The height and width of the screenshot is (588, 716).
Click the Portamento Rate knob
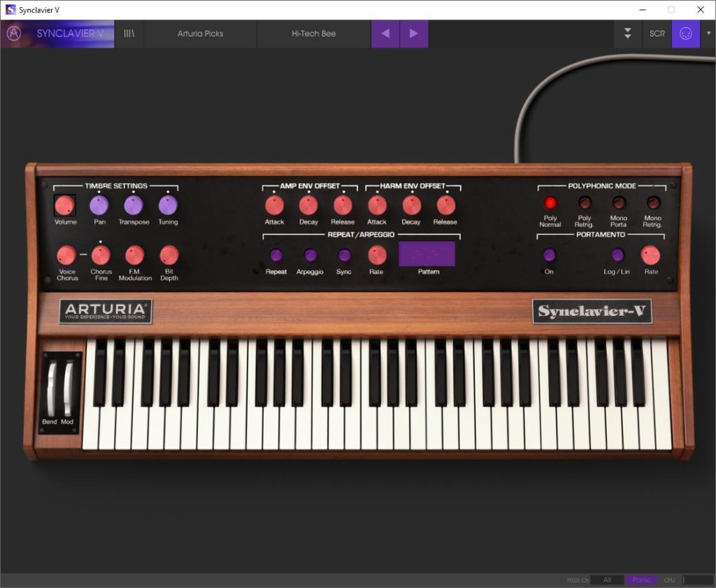point(651,255)
